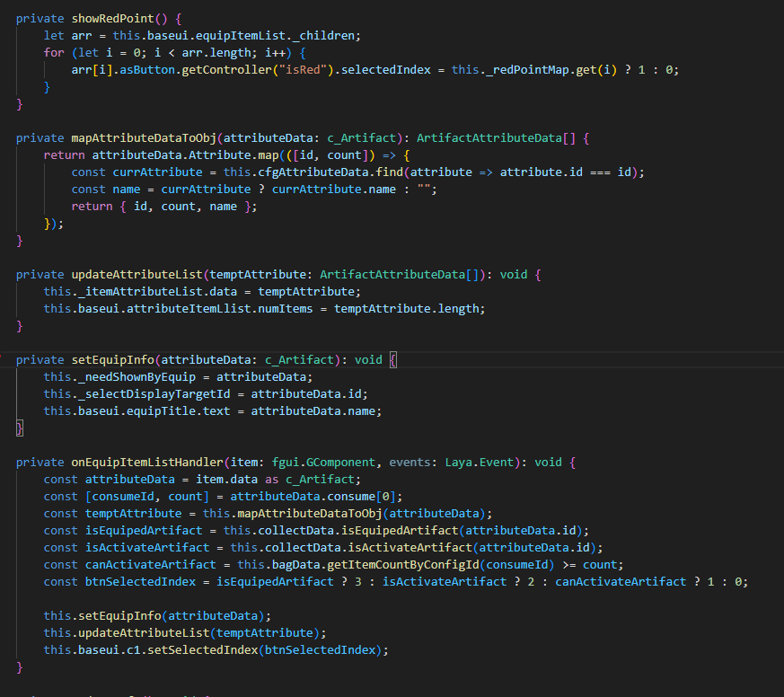Screen dimensions: 784x697
Task: Click the [consumeId, count] destructuring
Action: click(x=147, y=496)
